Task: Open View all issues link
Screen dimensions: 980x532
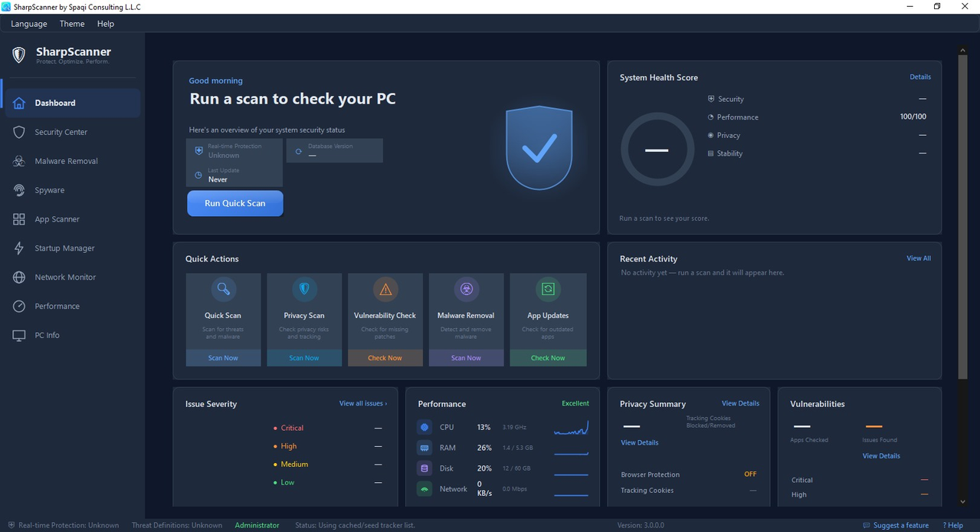Action: 363,403
